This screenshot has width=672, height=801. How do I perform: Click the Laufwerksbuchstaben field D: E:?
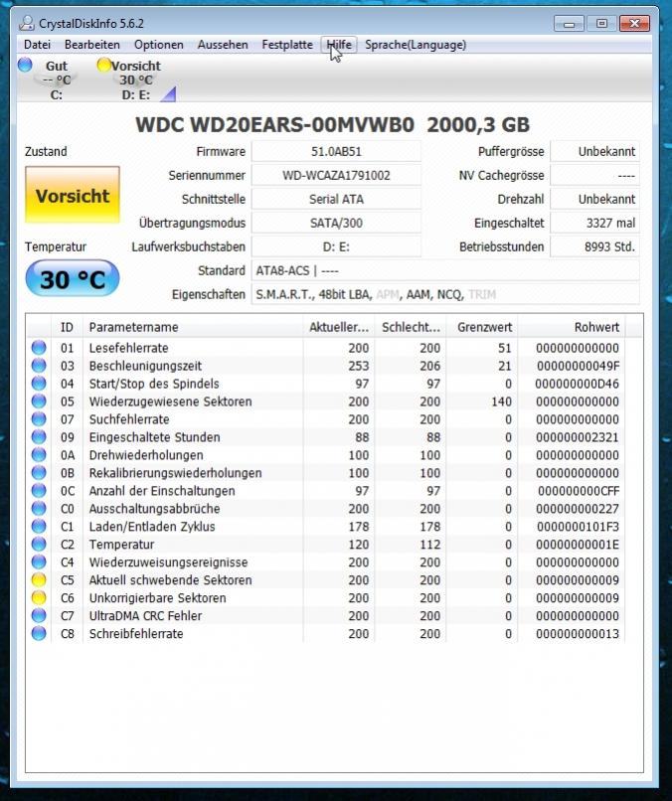coord(336,246)
